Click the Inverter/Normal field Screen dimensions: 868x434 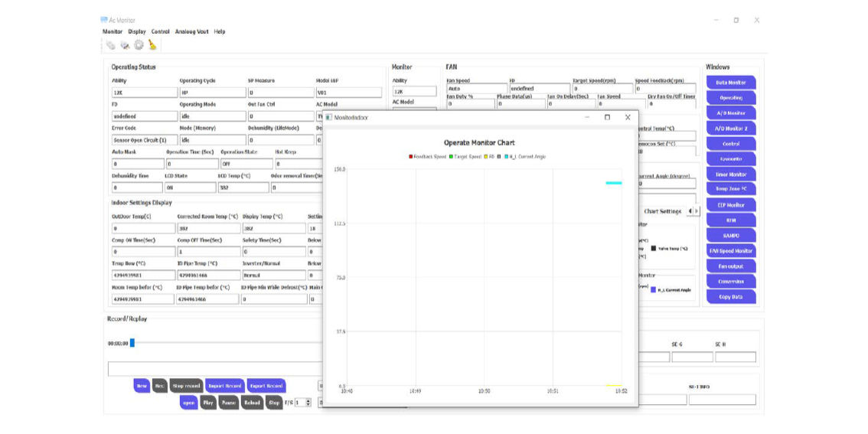tap(273, 275)
